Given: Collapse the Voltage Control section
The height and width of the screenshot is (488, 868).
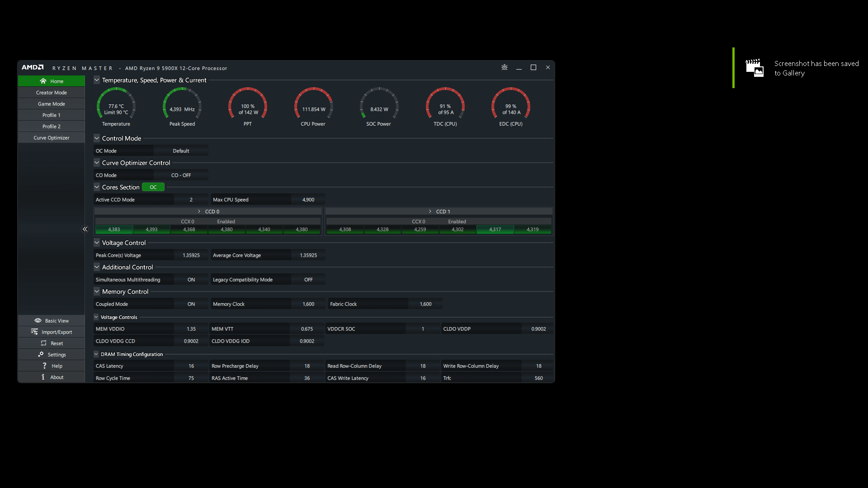Looking at the screenshot, I should [x=97, y=243].
